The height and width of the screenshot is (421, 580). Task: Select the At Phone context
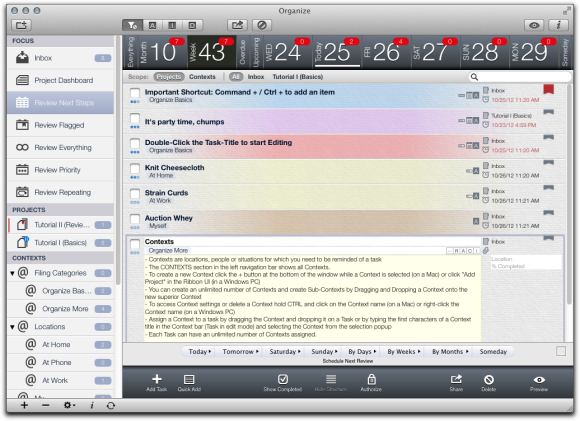pos(61,363)
